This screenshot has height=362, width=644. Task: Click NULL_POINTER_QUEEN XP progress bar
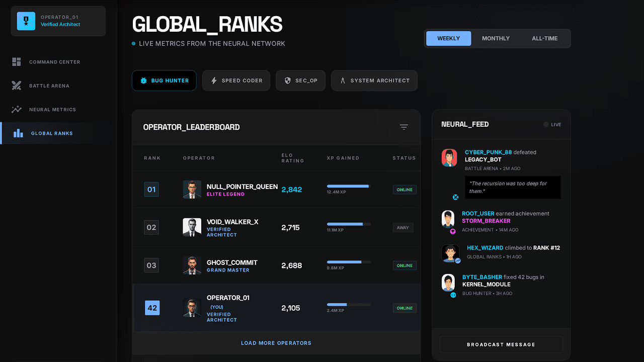click(x=349, y=186)
